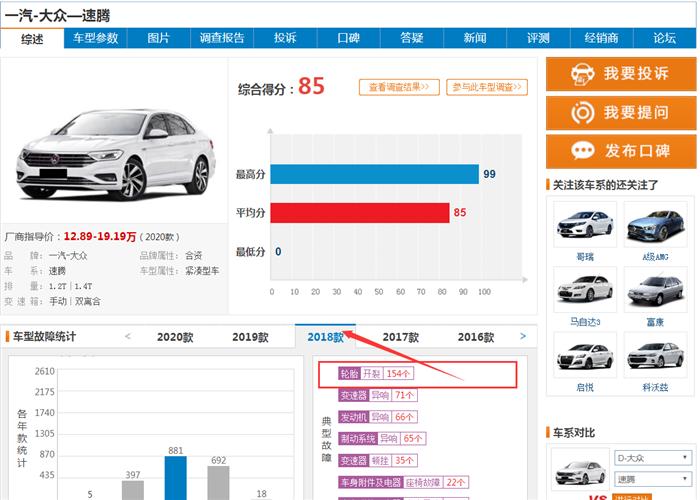
Task: Click the blue 最高分 99 bar
Action: pos(375,174)
